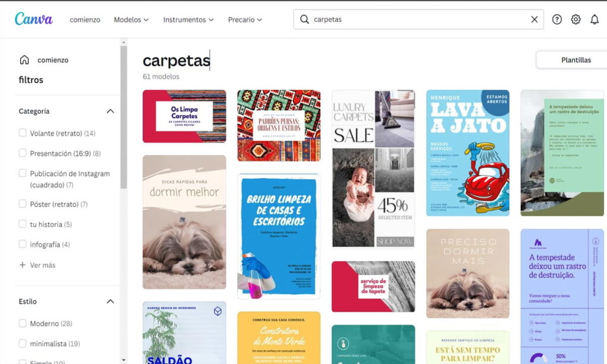Click the filtros heading
Viewport: 607px width, 364px height.
(31, 80)
